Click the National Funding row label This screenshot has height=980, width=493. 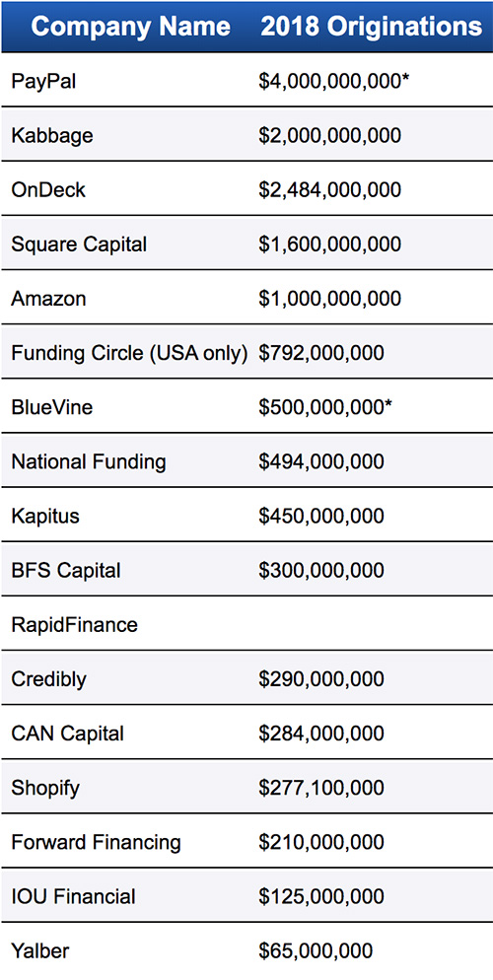(x=89, y=461)
